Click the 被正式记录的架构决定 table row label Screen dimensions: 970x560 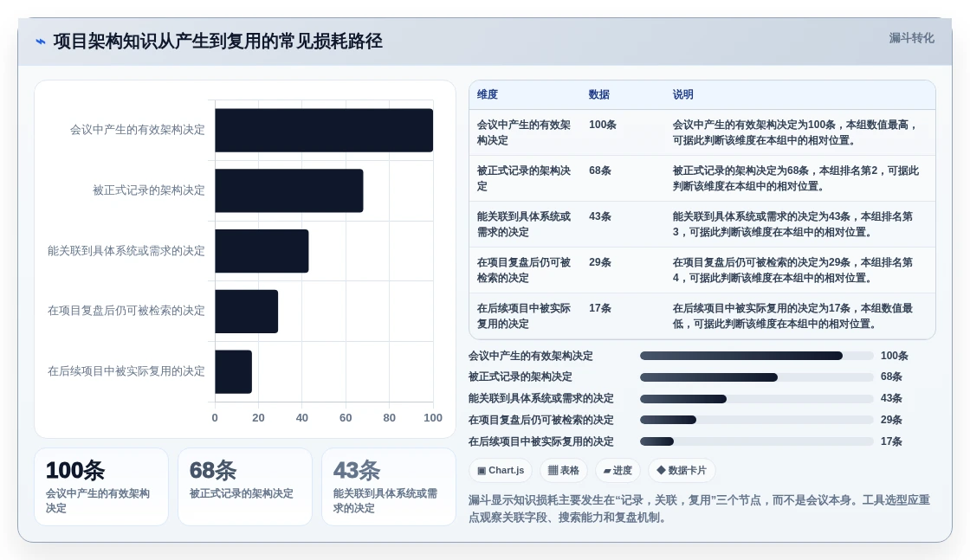pyautogui.click(x=524, y=178)
